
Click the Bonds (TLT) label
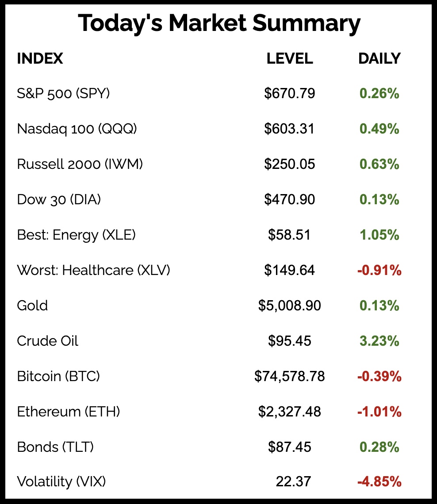[55, 447]
